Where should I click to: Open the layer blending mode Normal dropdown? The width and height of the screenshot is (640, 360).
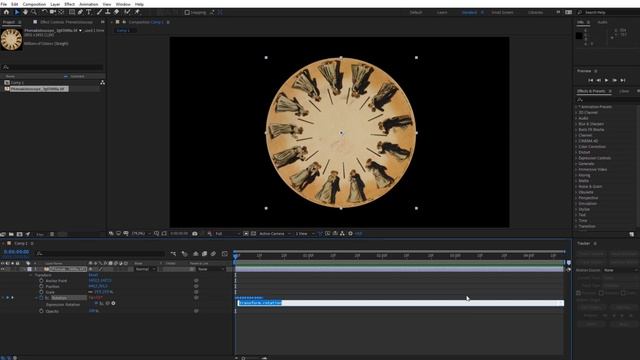[x=145, y=269]
